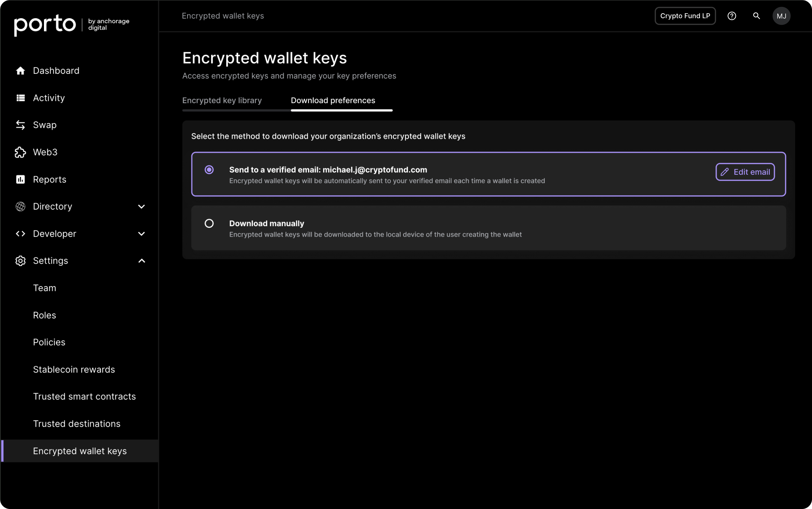Click the Web3 puzzle piece icon

[x=20, y=152]
